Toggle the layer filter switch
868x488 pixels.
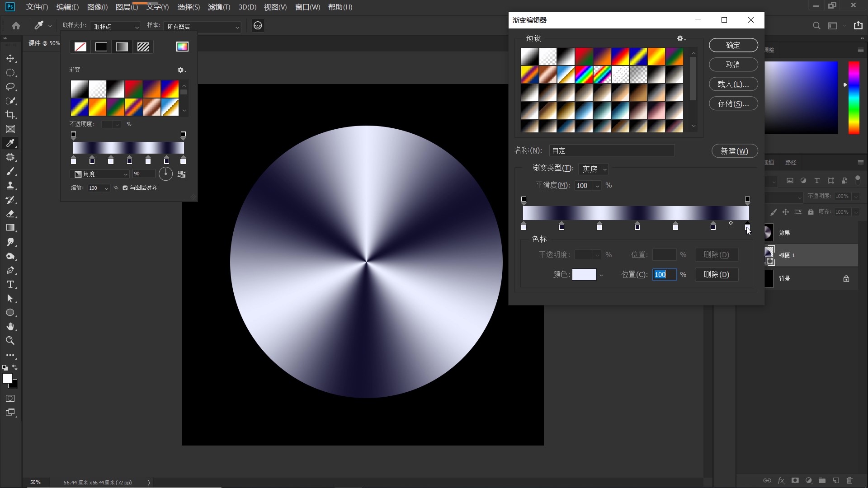click(858, 179)
